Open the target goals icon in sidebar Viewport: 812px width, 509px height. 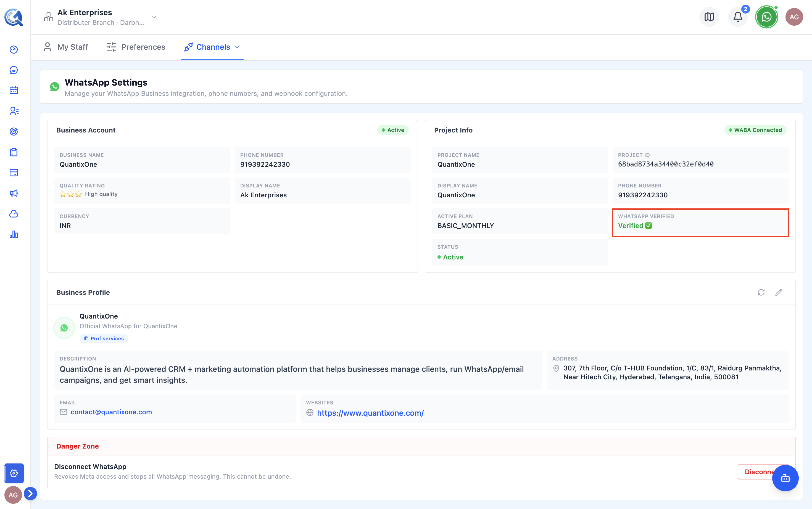pos(14,131)
